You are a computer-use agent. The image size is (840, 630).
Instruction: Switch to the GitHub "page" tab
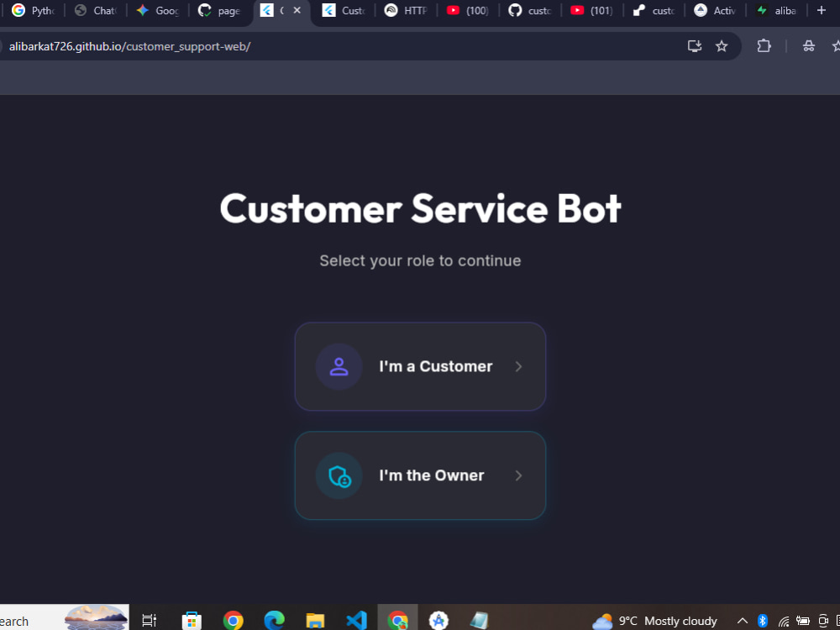coord(219,10)
